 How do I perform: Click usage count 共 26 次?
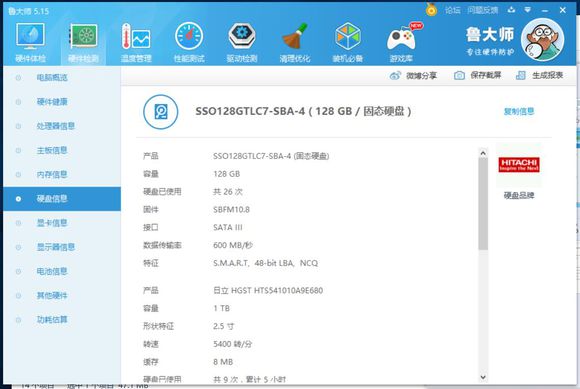click(x=227, y=192)
